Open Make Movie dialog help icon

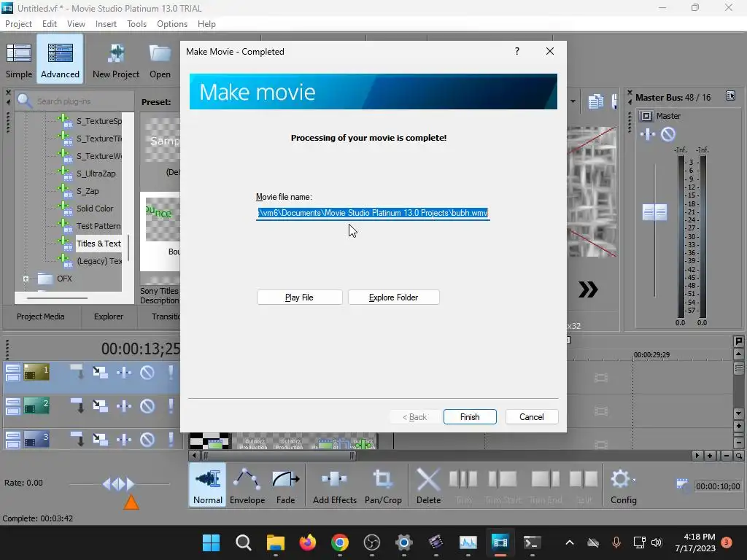517,52
